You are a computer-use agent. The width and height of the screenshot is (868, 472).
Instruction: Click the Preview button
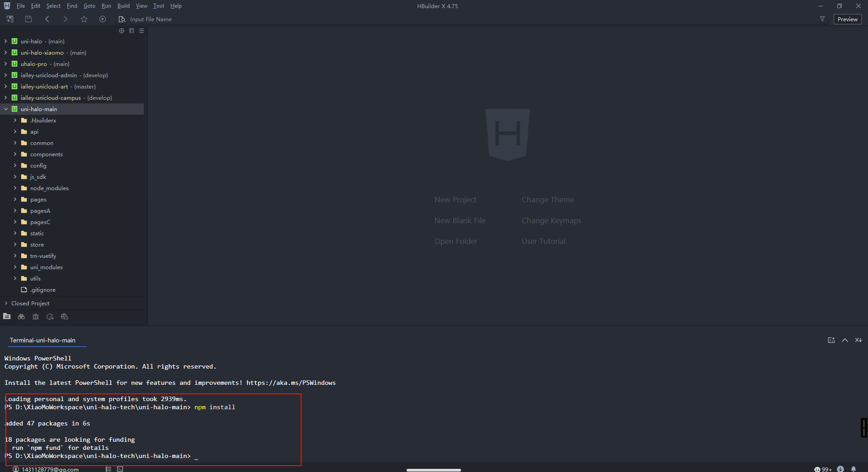click(x=847, y=19)
